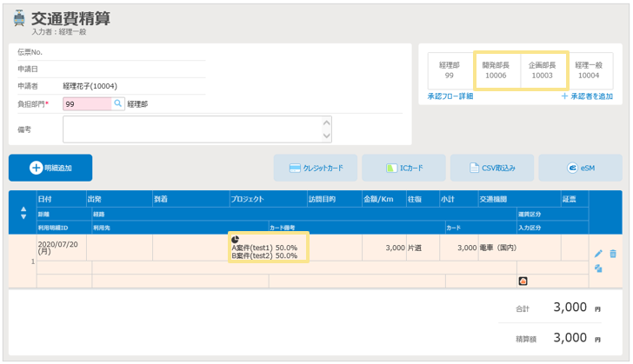633x364 pixels.
Task: Click the orange icon in 入力区分 cell
Action: (x=523, y=281)
